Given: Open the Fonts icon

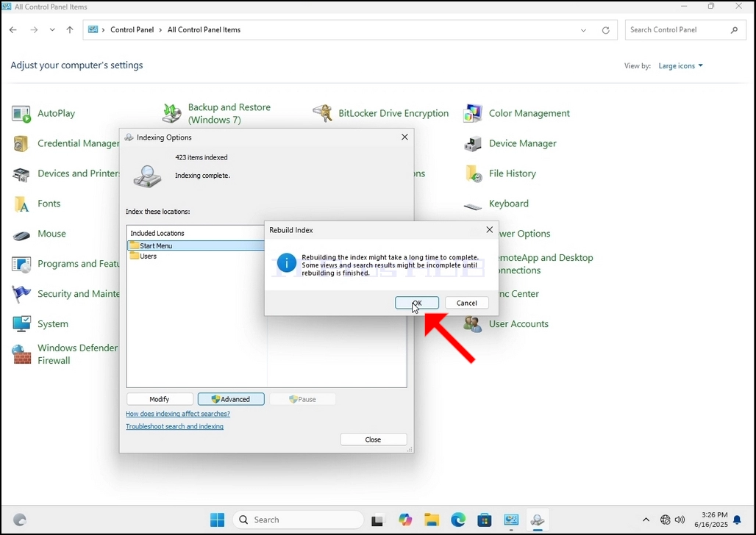Looking at the screenshot, I should point(21,204).
